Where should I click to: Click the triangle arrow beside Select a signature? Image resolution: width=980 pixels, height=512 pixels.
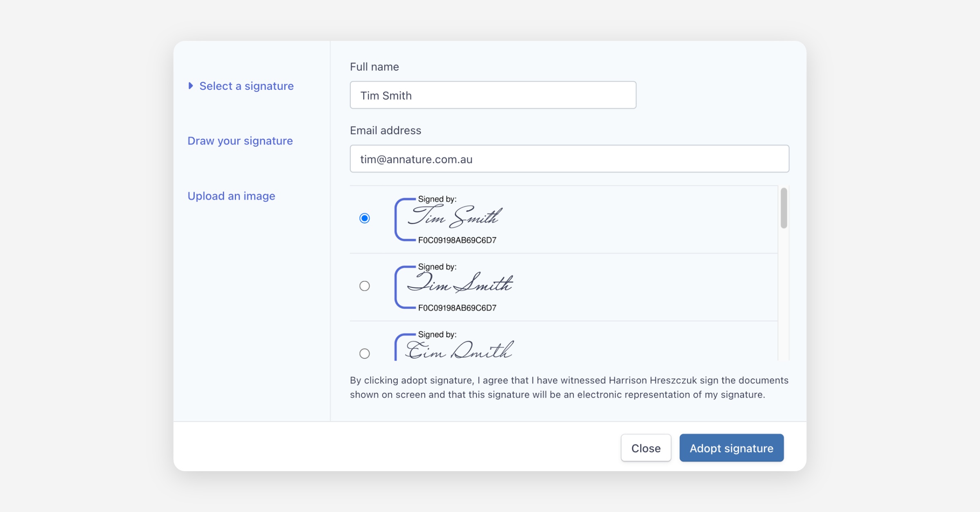click(190, 86)
